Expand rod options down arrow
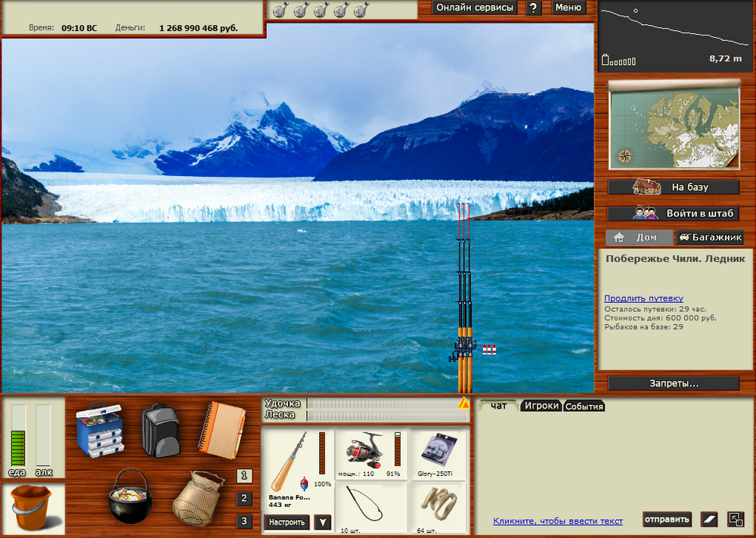This screenshot has width=756, height=538. pyautogui.click(x=323, y=522)
